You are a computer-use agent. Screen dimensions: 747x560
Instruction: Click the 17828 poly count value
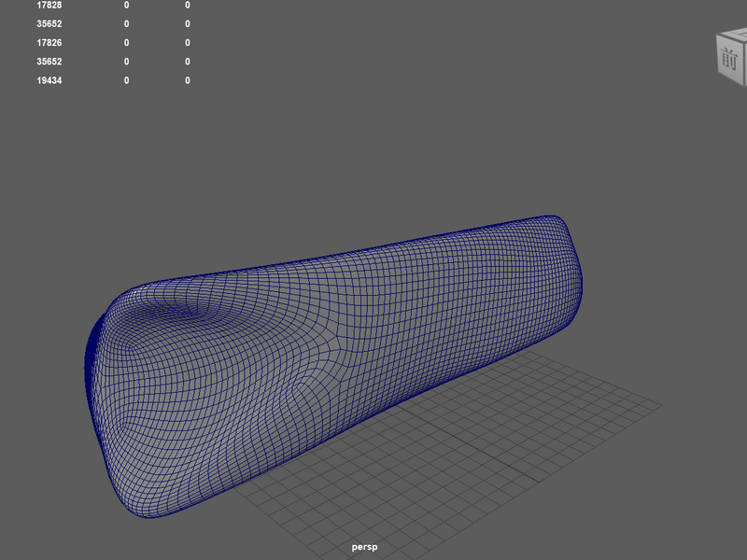(49, 6)
